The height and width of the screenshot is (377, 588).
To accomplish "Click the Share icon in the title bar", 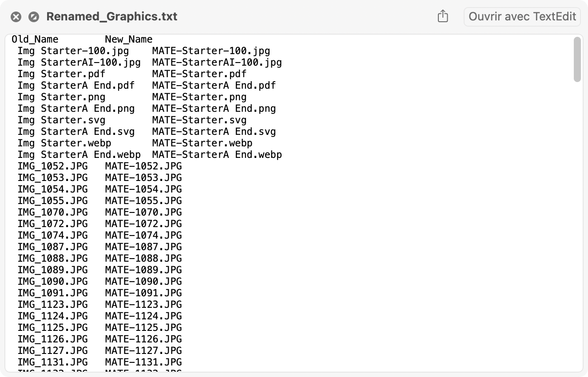I will (x=443, y=17).
